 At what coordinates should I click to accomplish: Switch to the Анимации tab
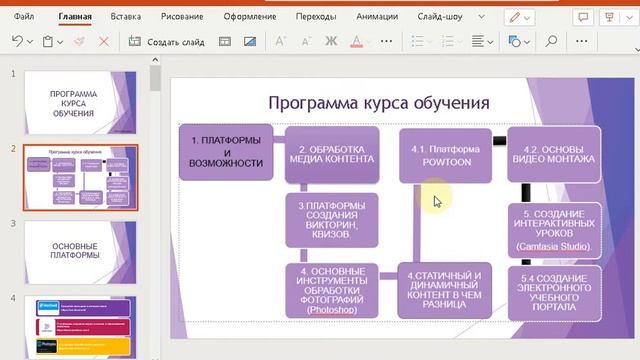click(x=377, y=17)
